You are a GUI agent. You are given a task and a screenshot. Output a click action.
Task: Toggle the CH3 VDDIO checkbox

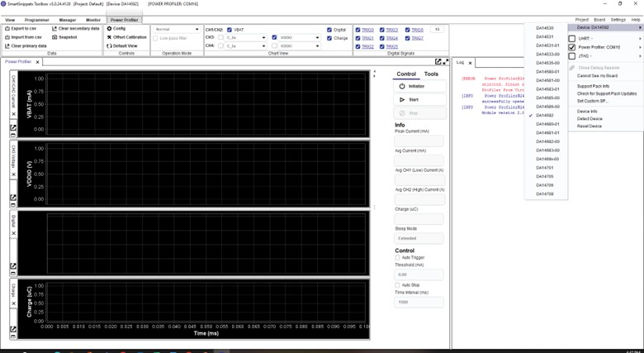coord(274,37)
